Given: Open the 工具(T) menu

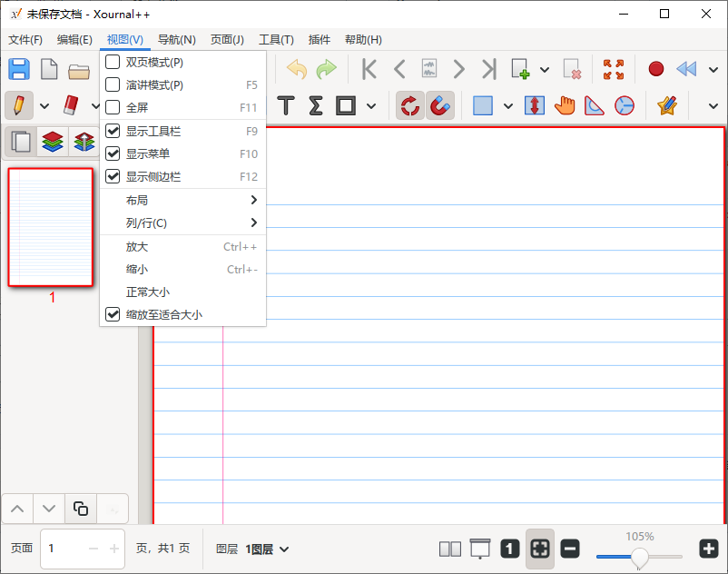Looking at the screenshot, I should (276, 39).
